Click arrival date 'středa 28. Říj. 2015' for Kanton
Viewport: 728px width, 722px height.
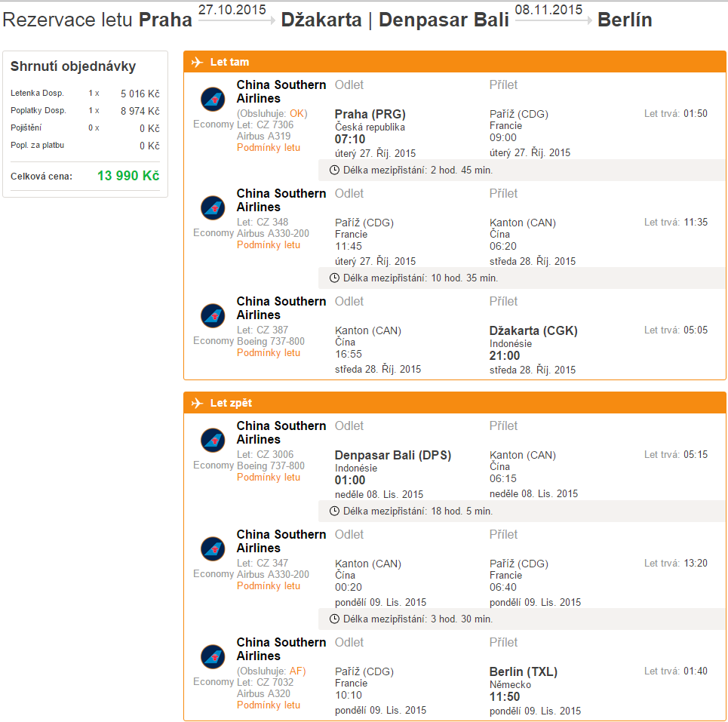[x=533, y=261]
